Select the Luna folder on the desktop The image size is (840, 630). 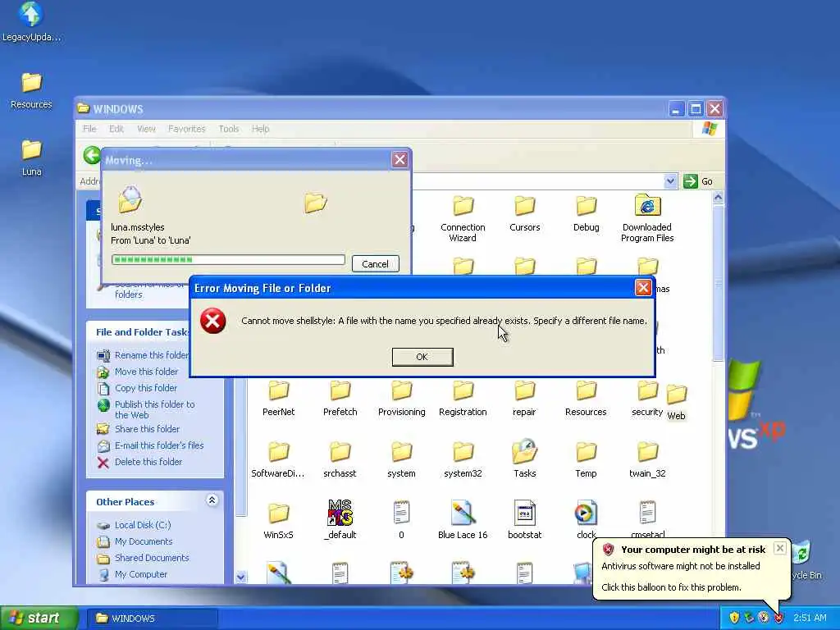pos(31,158)
